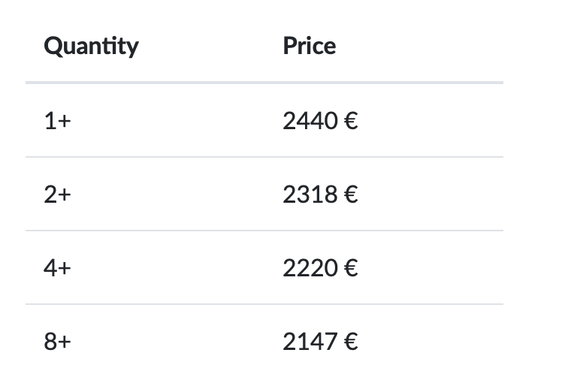Screen dimensions: 568x392
Task: Click the plus sign beside quantity 8
Action: tap(64, 342)
